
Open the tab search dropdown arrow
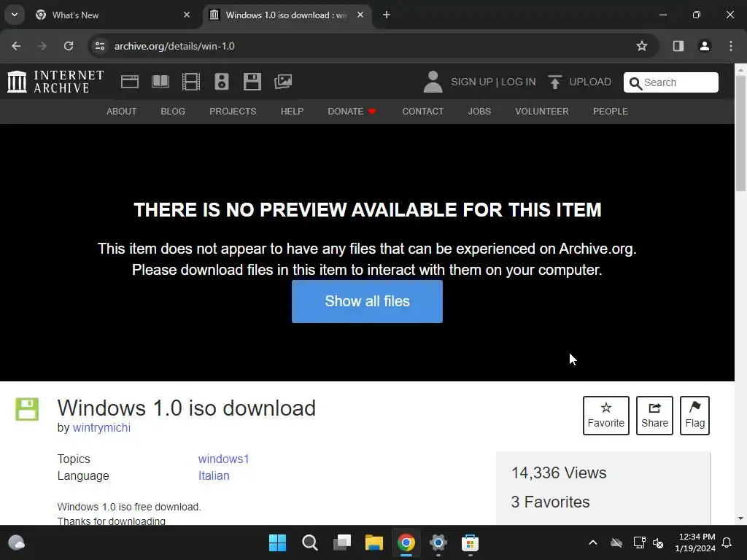pyautogui.click(x=15, y=15)
